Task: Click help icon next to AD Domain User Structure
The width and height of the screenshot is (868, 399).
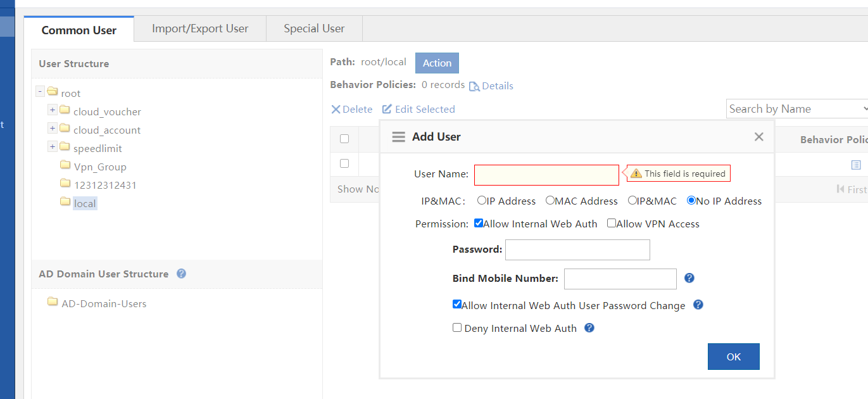Action: click(181, 274)
